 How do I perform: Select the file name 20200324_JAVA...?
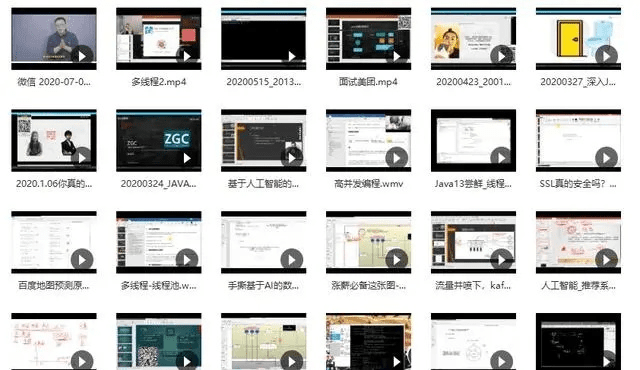[159, 184]
